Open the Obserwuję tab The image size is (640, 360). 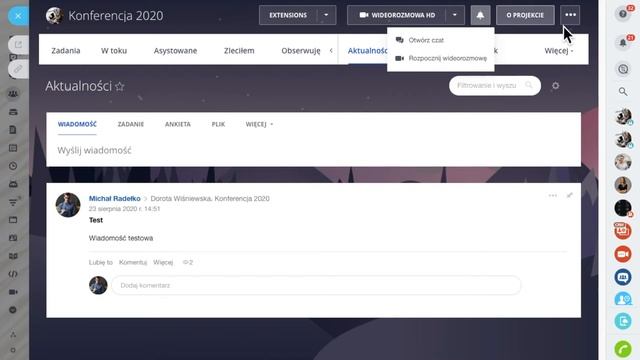[x=301, y=51]
